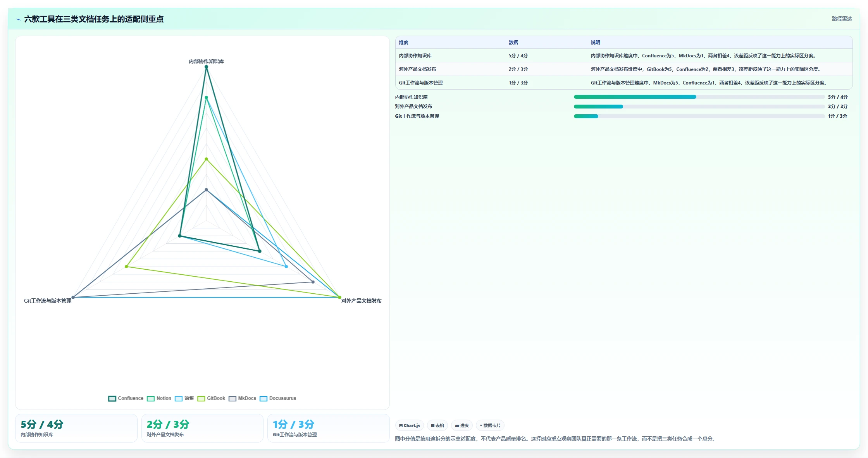Toggle 语雀 series in chart legend

click(184, 398)
